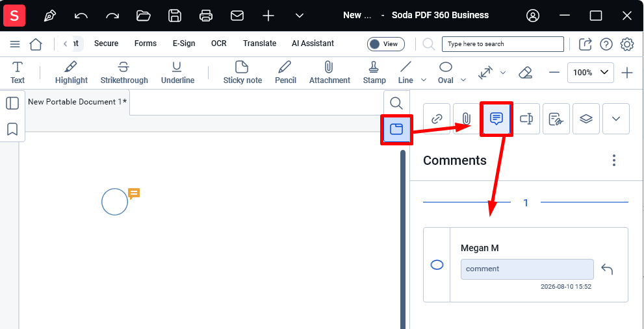Screen dimensions: 644x329
Task: Expand the Oval shape dropdown arrow
Action: [x=463, y=80]
